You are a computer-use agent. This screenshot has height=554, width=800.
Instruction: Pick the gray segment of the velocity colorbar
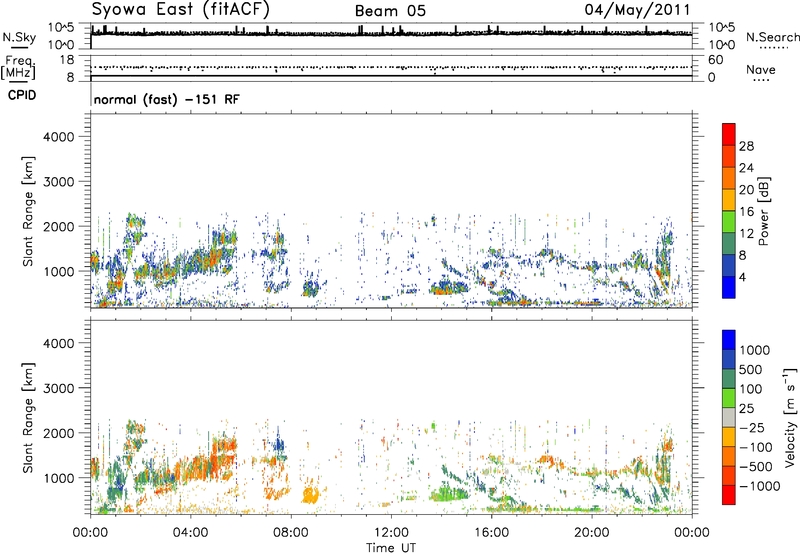tap(729, 418)
